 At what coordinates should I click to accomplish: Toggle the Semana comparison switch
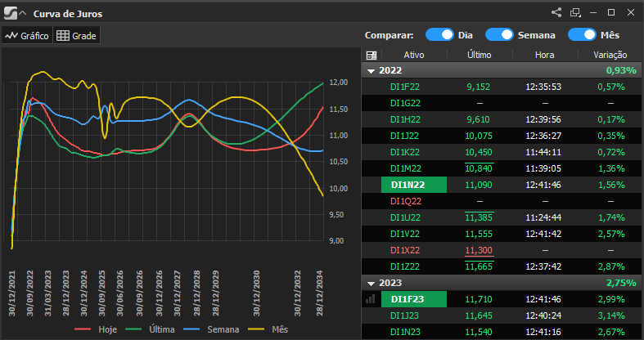[x=499, y=35]
